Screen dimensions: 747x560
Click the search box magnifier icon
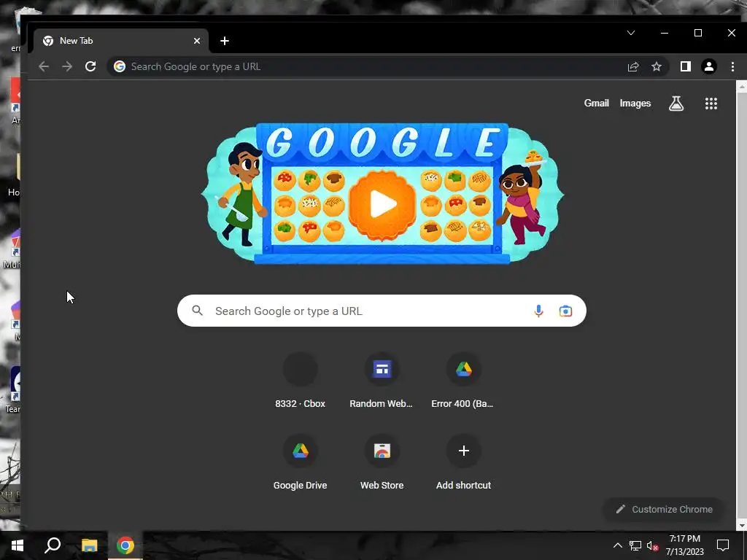point(197,311)
